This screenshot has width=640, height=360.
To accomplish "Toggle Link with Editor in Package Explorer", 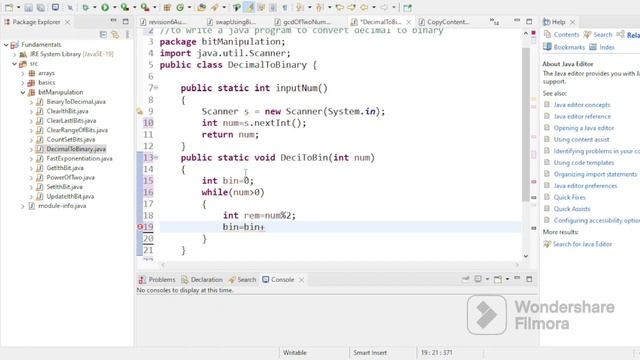I will 116,35.
